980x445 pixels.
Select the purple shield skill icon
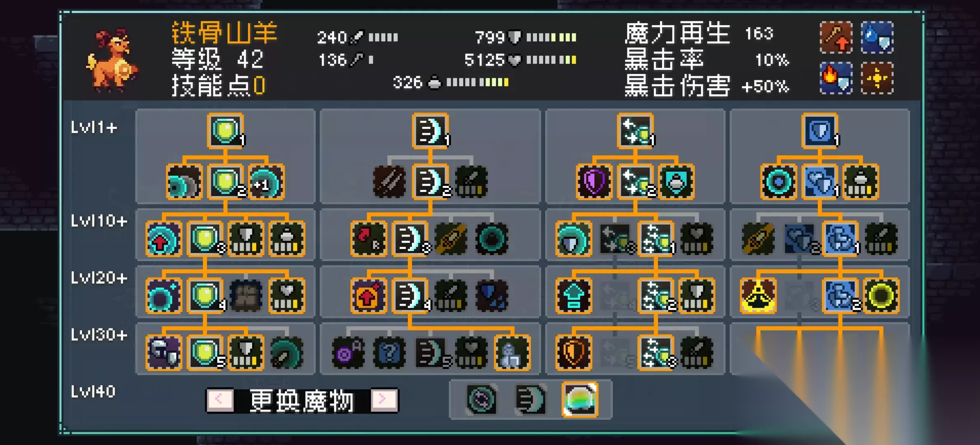(594, 182)
